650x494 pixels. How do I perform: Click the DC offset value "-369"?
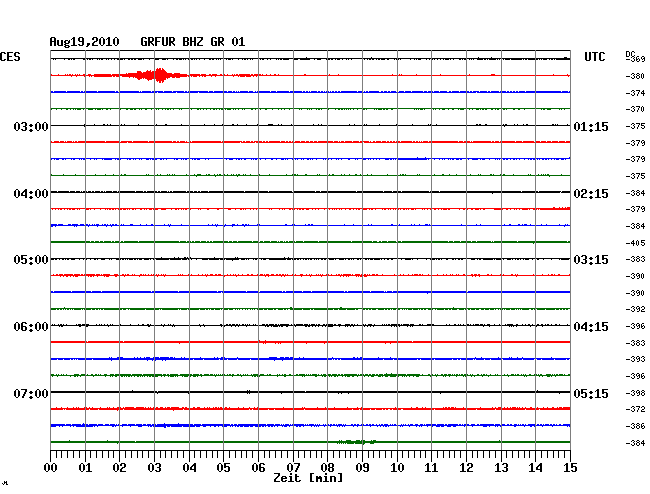[x=636, y=59]
